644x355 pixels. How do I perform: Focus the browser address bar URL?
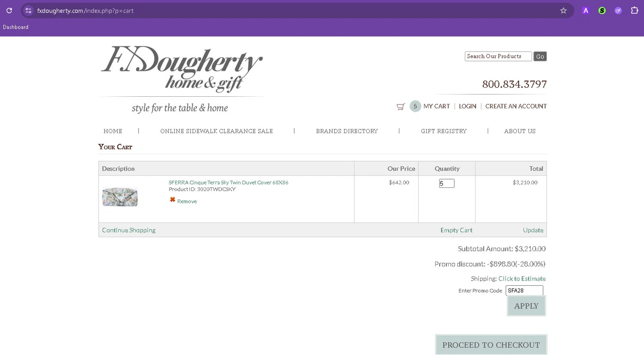tap(85, 11)
